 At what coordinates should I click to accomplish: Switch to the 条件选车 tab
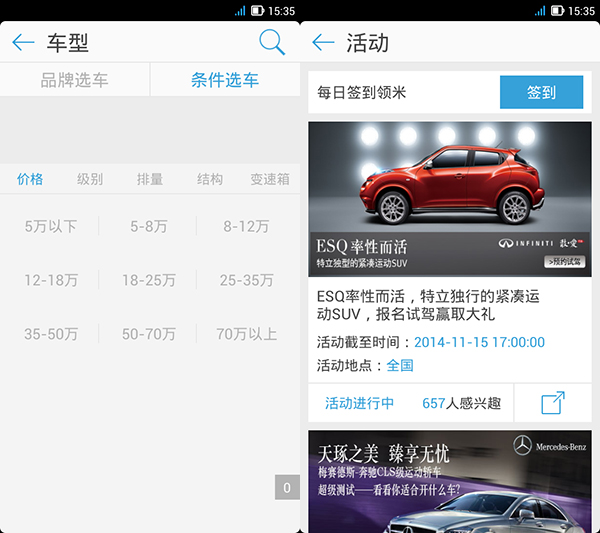225,80
